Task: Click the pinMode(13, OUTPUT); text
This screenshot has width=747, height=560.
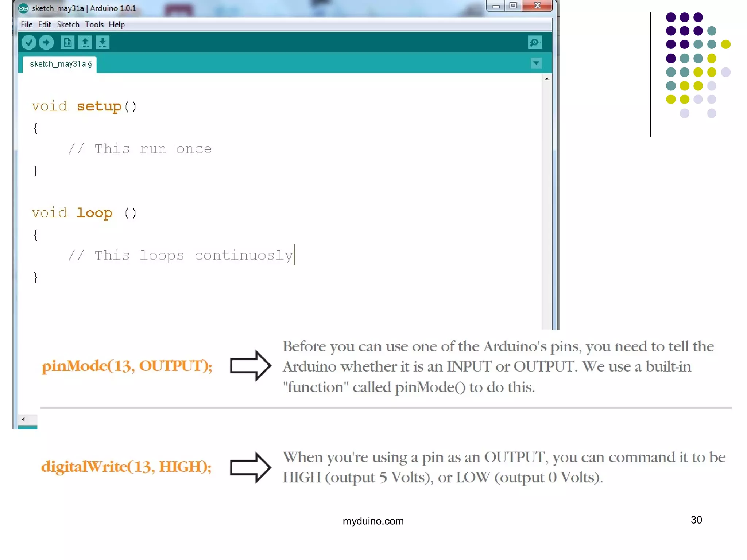Action: [x=127, y=366]
